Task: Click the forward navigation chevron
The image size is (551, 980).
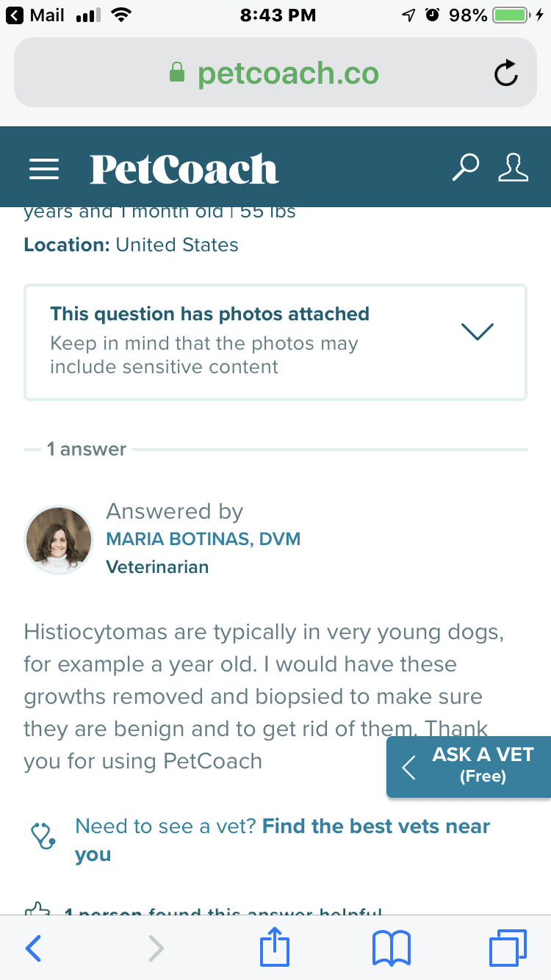Action: (x=154, y=948)
